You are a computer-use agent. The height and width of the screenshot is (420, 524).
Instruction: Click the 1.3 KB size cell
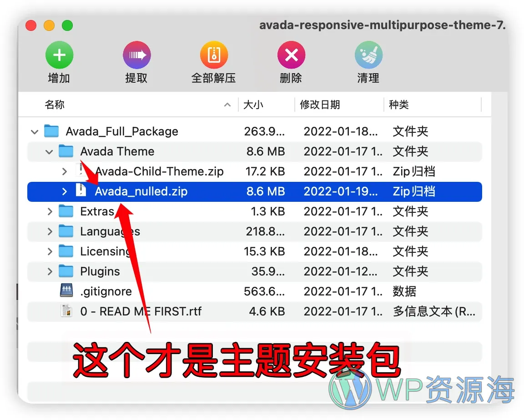click(x=267, y=211)
